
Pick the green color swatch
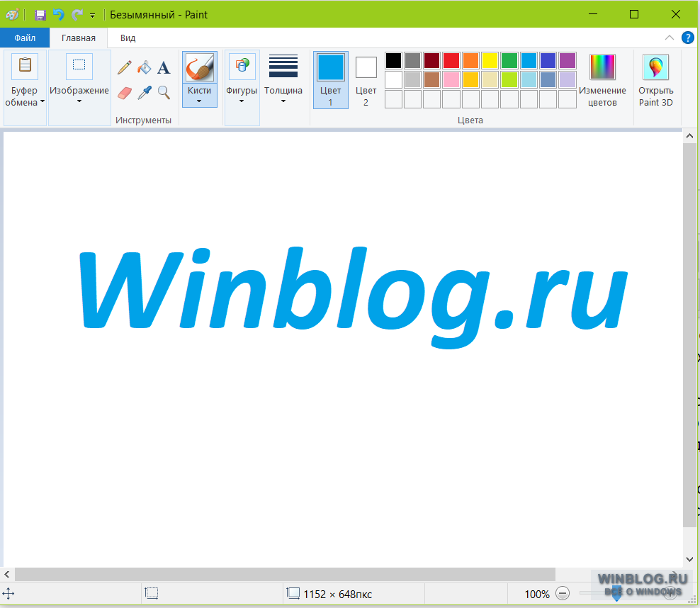pyautogui.click(x=509, y=61)
